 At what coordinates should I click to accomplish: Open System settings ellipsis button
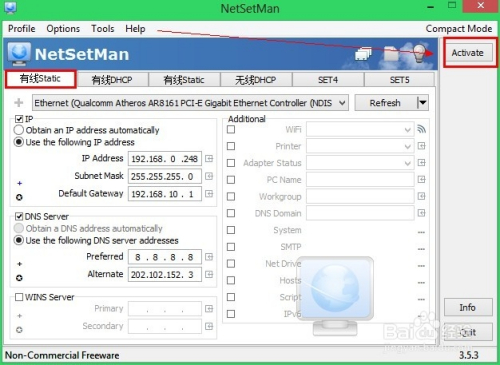(421, 232)
